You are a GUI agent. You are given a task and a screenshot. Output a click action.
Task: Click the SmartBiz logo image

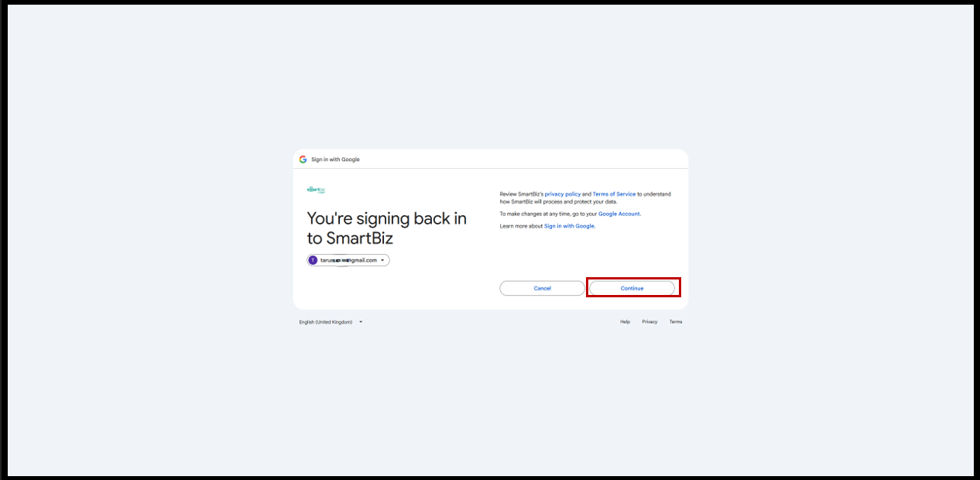point(316,189)
